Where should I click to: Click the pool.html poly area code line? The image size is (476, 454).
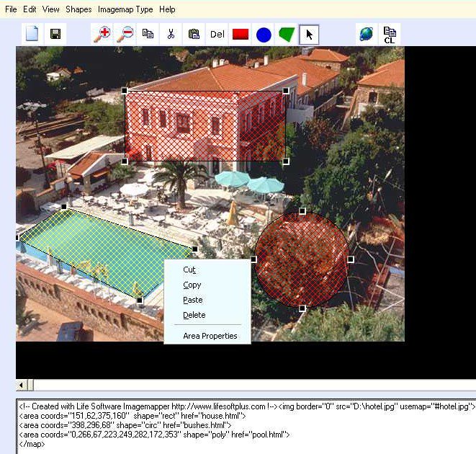pyautogui.click(x=154, y=435)
